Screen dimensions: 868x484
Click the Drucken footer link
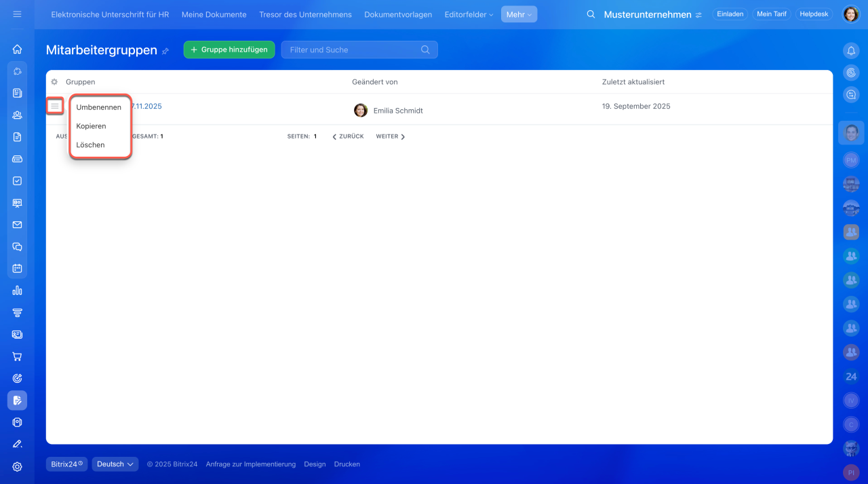coord(347,464)
